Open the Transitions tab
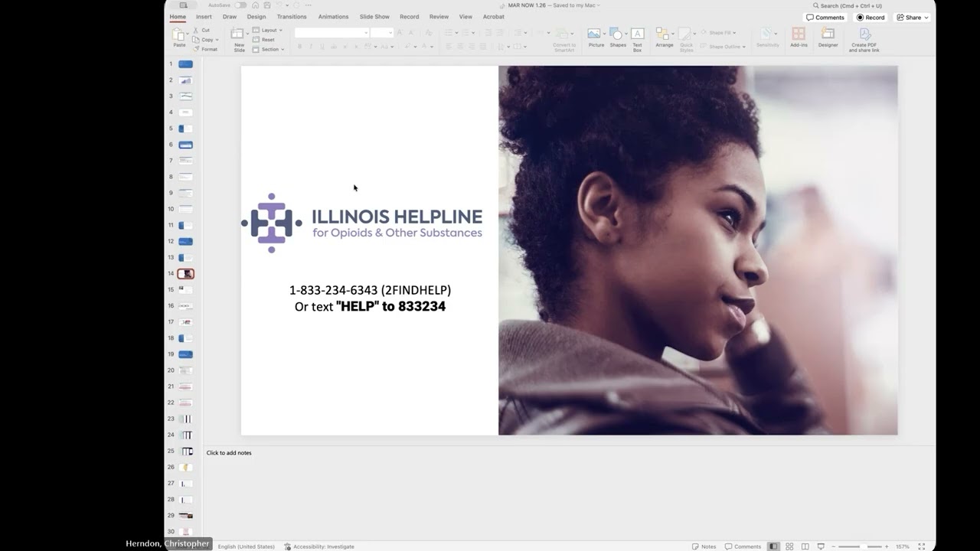Image resolution: width=980 pixels, height=551 pixels. click(292, 17)
